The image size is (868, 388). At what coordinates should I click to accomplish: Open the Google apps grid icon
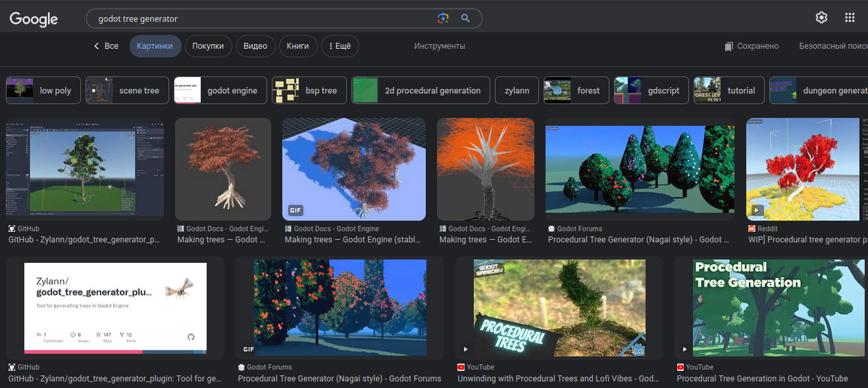pyautogui.click(x=850, y=18)
